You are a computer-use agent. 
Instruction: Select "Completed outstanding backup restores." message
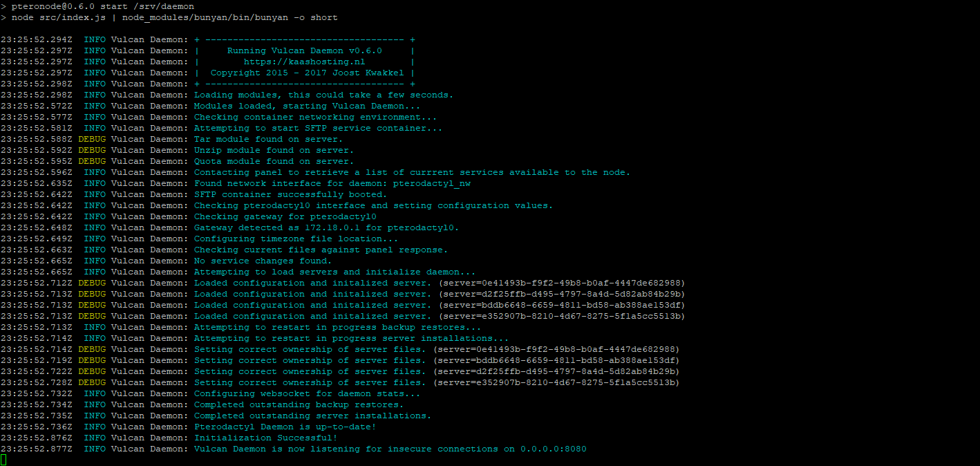(x=299, y=404)
